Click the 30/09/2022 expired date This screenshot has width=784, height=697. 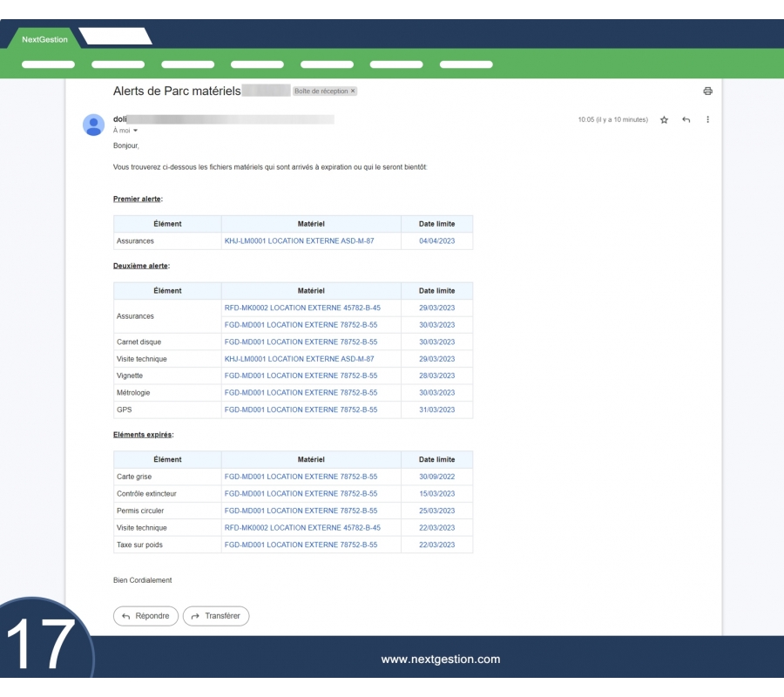coord(436,477)
